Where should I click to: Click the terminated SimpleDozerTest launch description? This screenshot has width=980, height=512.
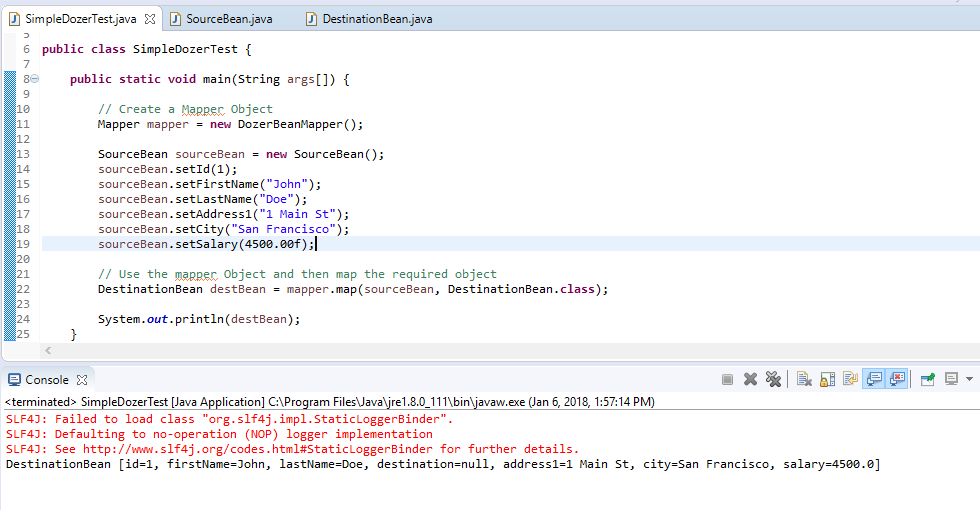coord(330,402)
